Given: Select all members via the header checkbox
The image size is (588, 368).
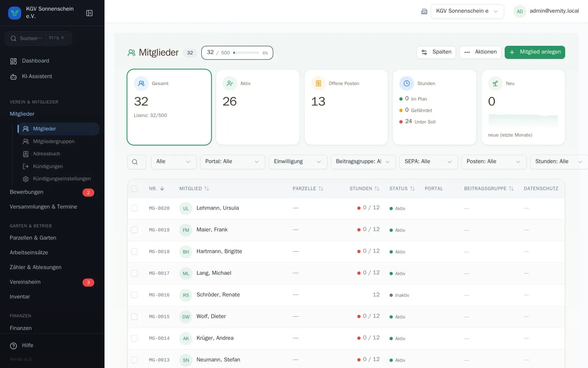Looking at the screenshot, I should coord(134,189).
